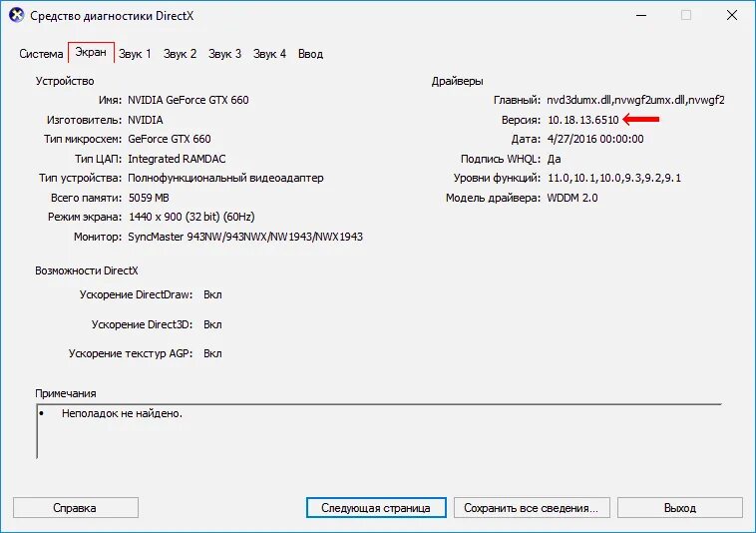Close the DirectX diagnostic window

click(732, 15)
